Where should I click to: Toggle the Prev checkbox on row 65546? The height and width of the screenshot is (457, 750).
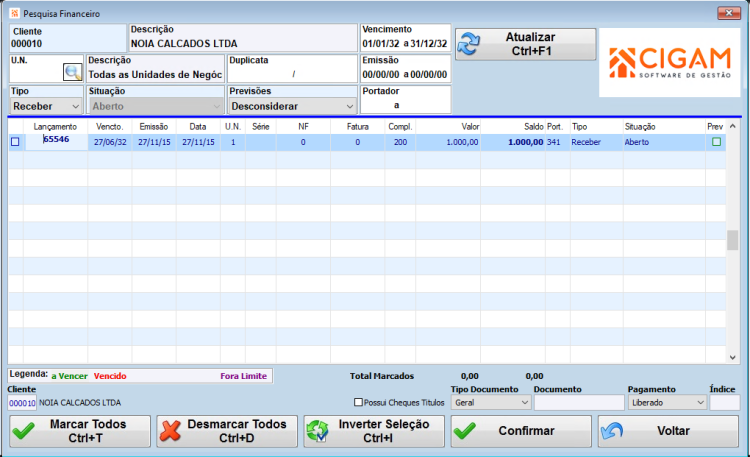coord(716,142)
